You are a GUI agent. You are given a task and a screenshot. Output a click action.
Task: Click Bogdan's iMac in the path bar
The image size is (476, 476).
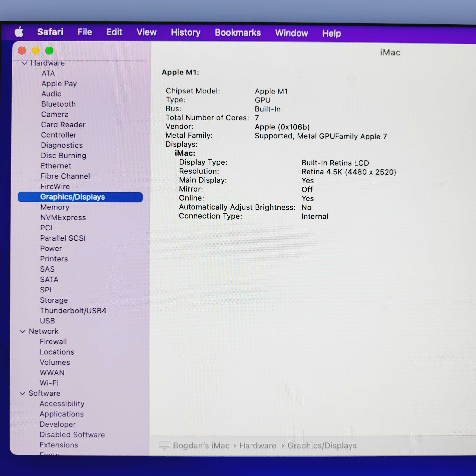coord(201,445)
